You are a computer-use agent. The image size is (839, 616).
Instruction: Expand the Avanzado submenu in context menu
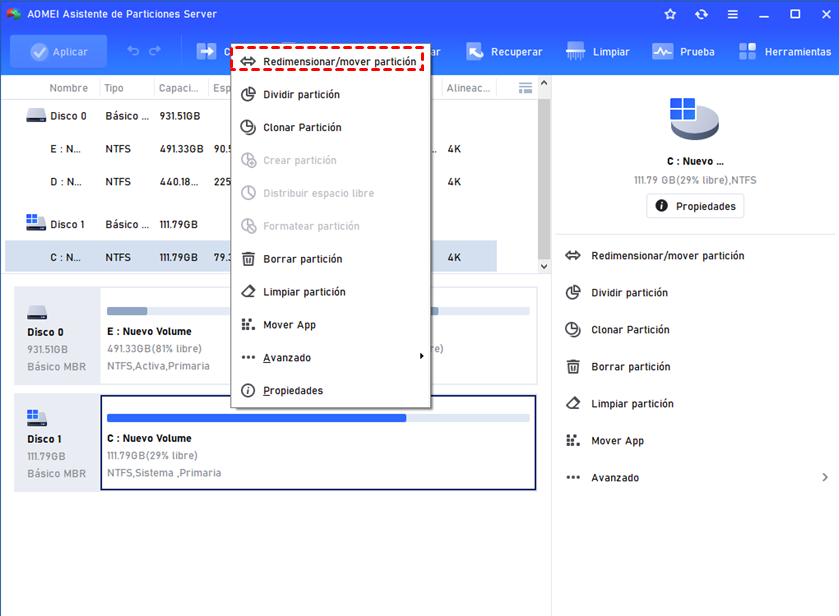[x=331, y=358]
